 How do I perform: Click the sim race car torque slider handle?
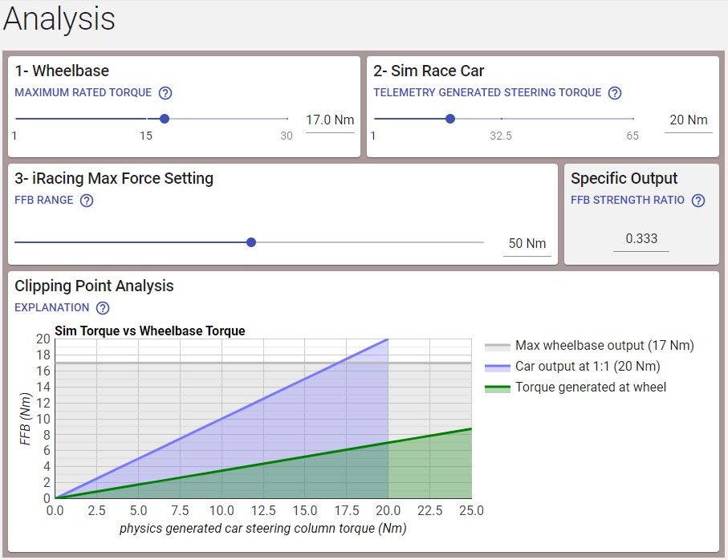pos(450,119)
